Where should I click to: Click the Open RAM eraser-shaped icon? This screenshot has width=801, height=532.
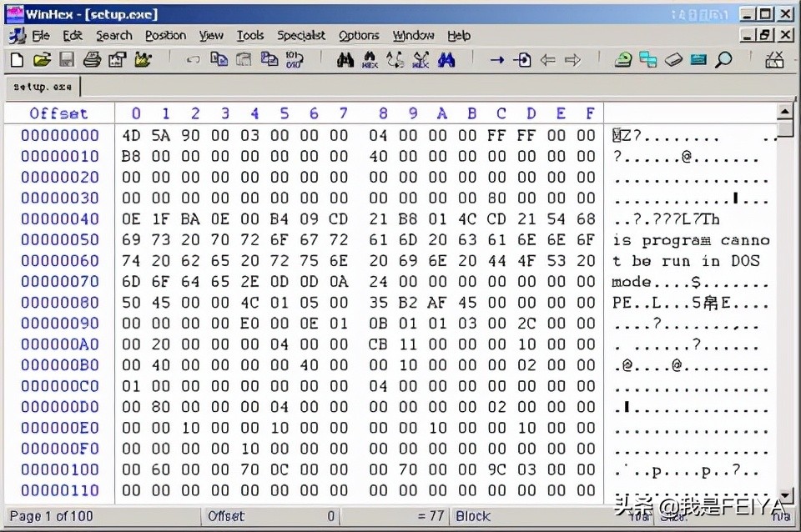coord(673,60)
